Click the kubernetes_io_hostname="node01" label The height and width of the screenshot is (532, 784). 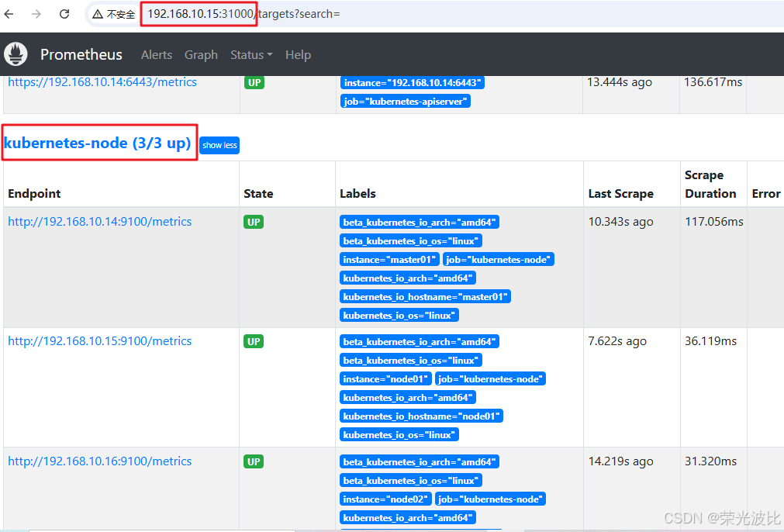click(421, 416)
